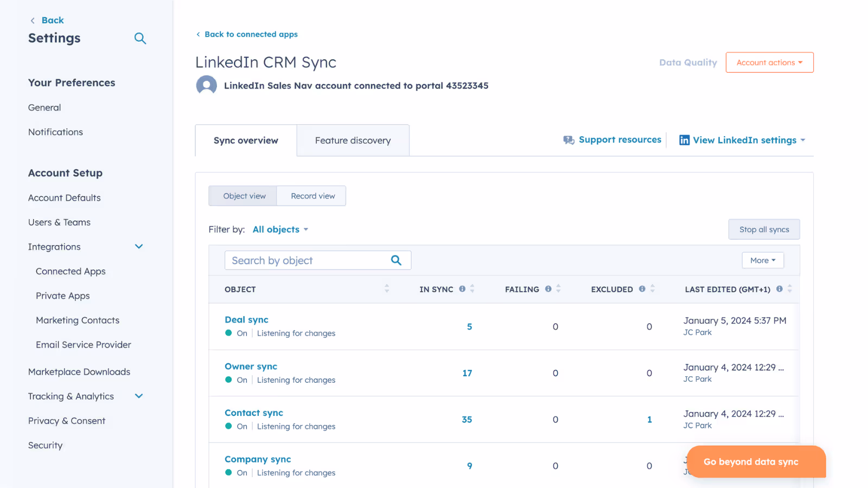
Task: Expand the Tracking & Analytics chevron
Action: (139, 396)
